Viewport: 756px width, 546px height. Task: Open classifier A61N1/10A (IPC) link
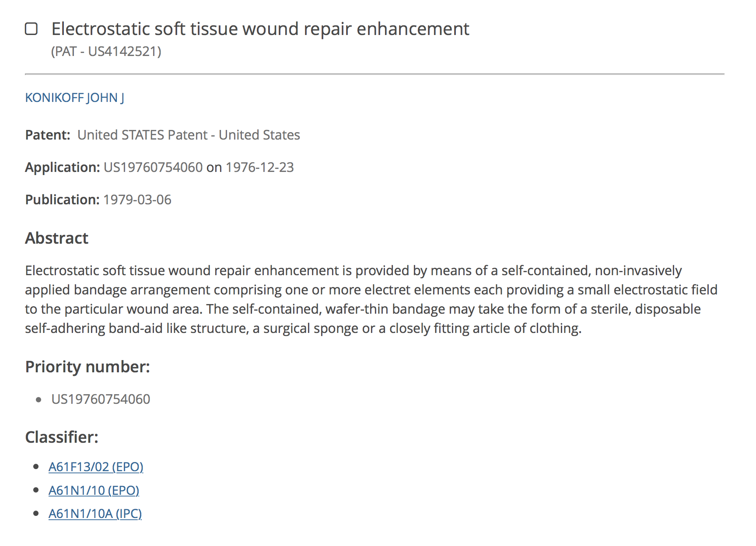tap(95, 514)
